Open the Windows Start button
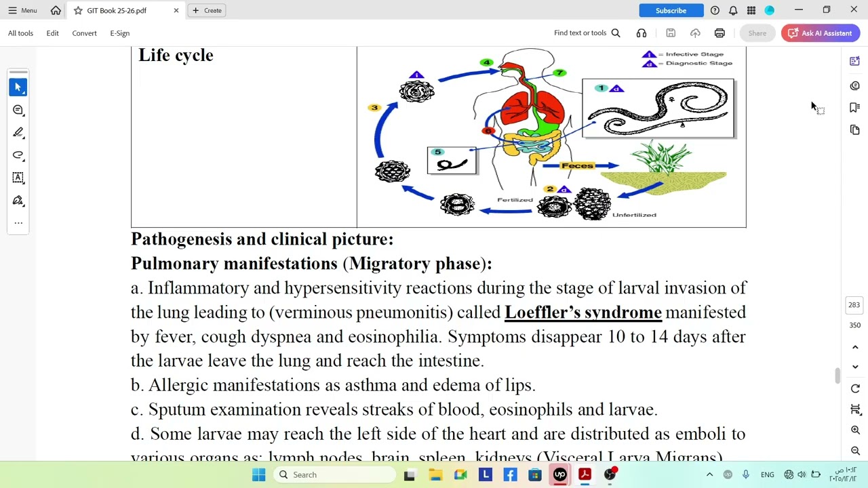This screenshot has height=488, width=868. (x=259, y=474)
